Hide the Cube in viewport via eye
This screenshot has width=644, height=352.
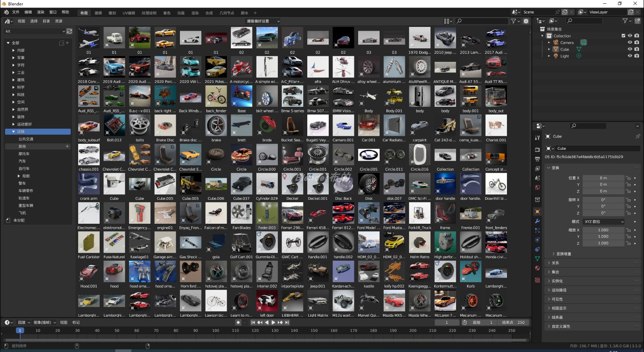click(630, 49)
